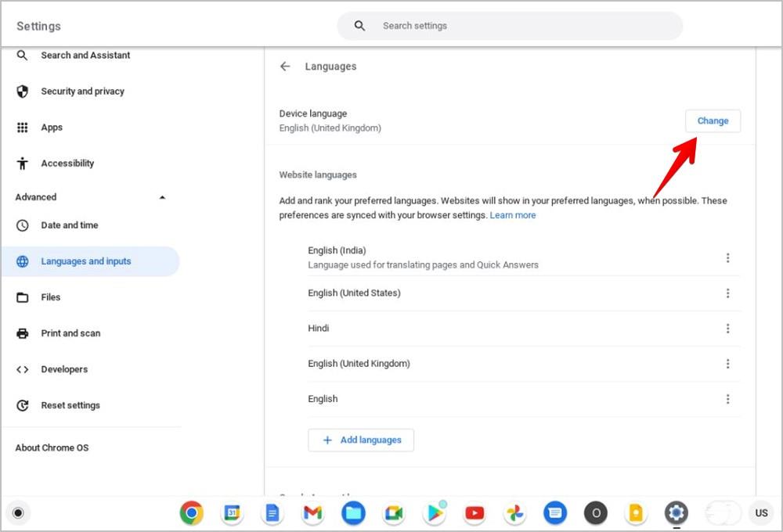Open Google Keep from the shelf
Image resolution: width=783 pixels, height=532 pixels.
[x=636, y=513]
